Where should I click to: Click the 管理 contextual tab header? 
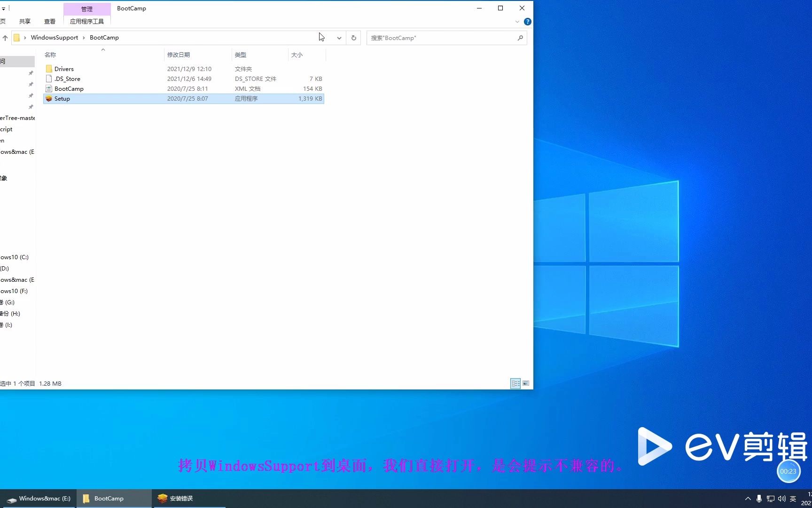pos(87,9)
